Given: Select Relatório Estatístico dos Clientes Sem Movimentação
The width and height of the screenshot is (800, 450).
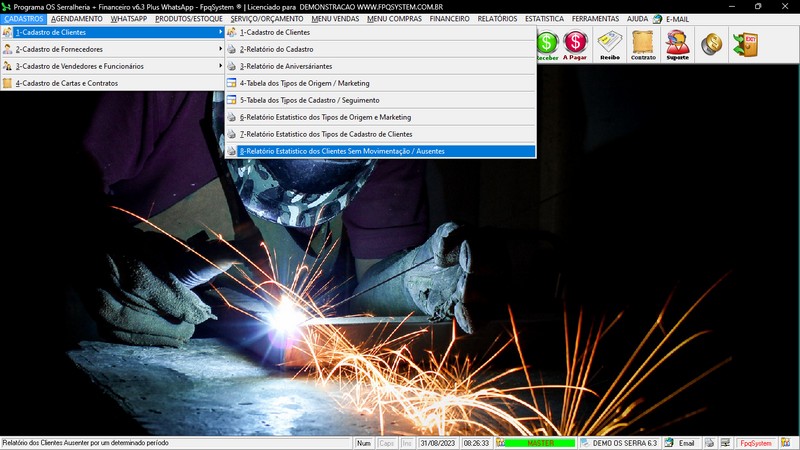Looking at the screenshot, I should 342,151.
